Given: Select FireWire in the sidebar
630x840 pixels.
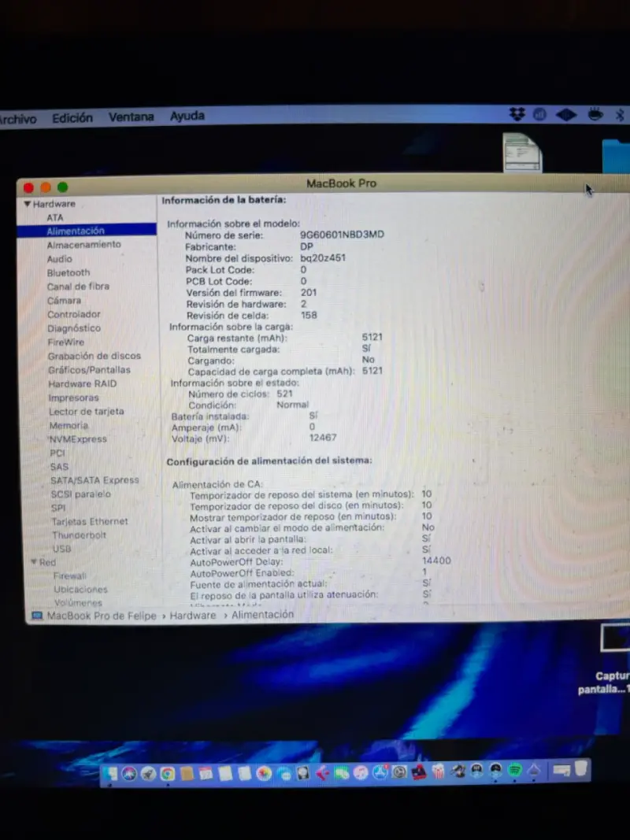Looking at the screenshot, I should (x=66, y=342).
